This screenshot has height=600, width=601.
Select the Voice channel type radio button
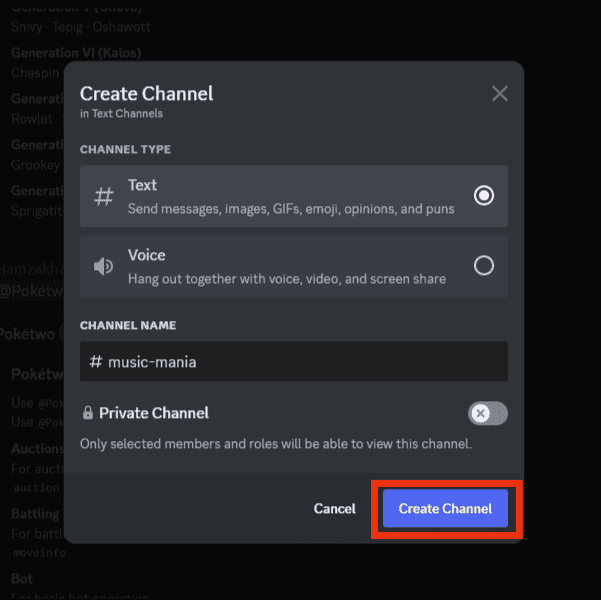[484, 265]
